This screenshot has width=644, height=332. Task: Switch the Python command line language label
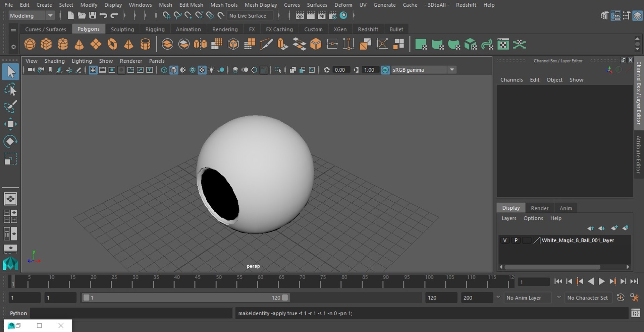tap(18, 313)
